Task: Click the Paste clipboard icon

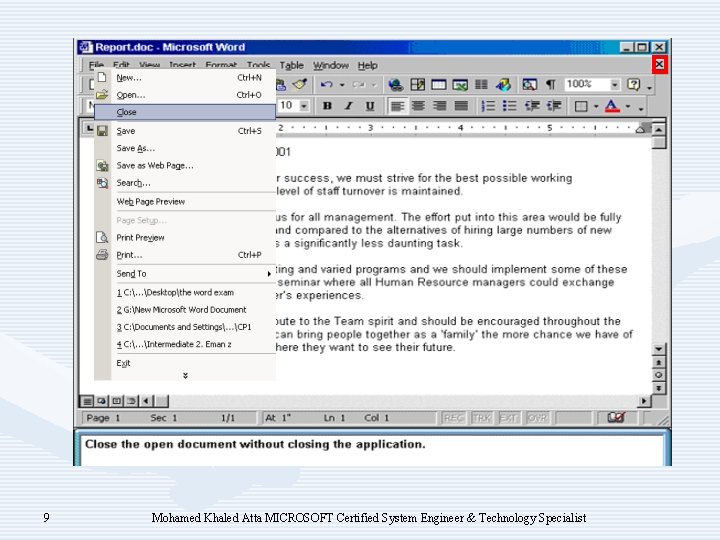Action: coord(281,84)
